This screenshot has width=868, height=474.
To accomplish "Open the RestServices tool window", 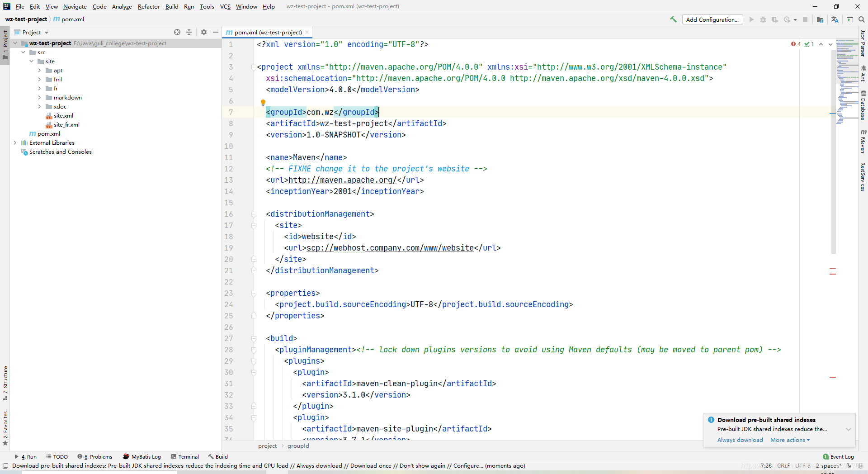I will point(863,177).
